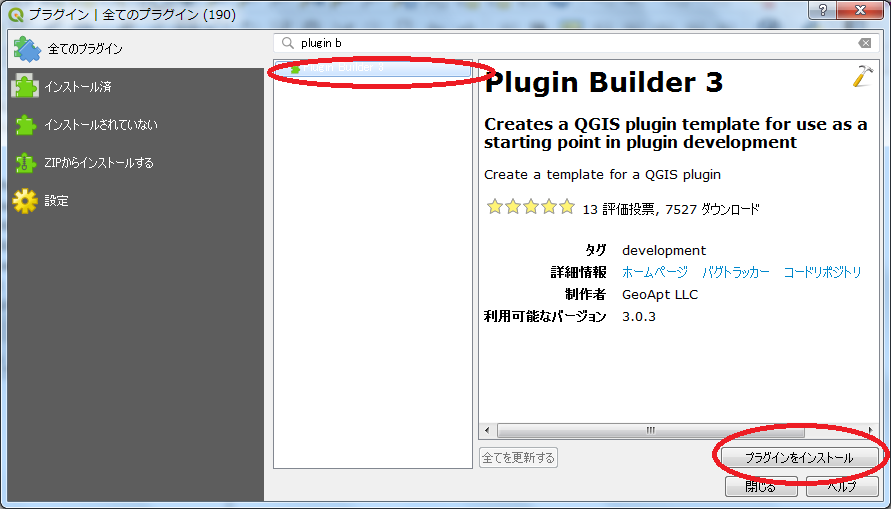891x509 pixels.
Task: Close the plugin dialog with title bar X
Action: [860, 10]
